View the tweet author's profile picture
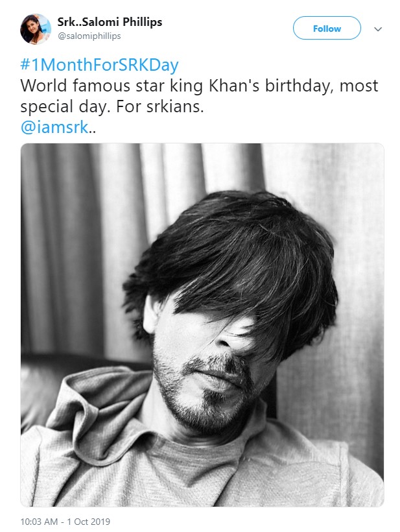Image resolution: width=400 pixels, height=532 pixels. coord(36,29)
